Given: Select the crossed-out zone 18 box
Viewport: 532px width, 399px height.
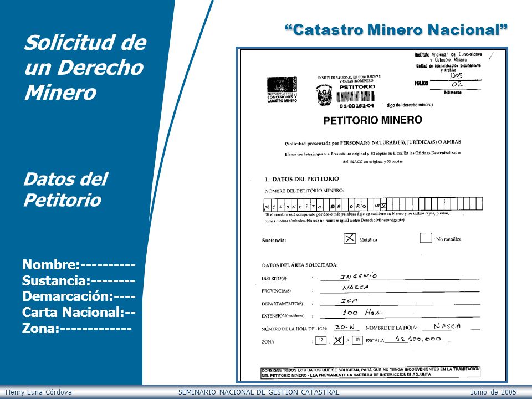Looking at the screenshot, I should (338, 340).
